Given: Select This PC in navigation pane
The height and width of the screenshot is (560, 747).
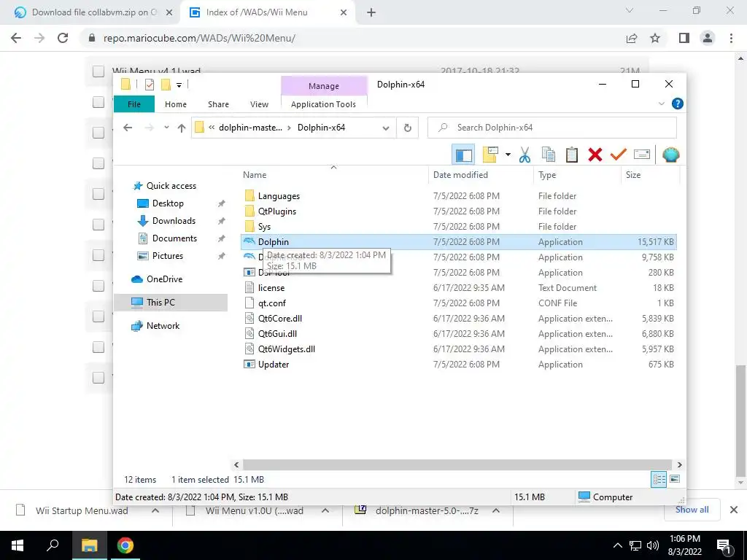Looking at the screenshot, I should click(160, 303).
